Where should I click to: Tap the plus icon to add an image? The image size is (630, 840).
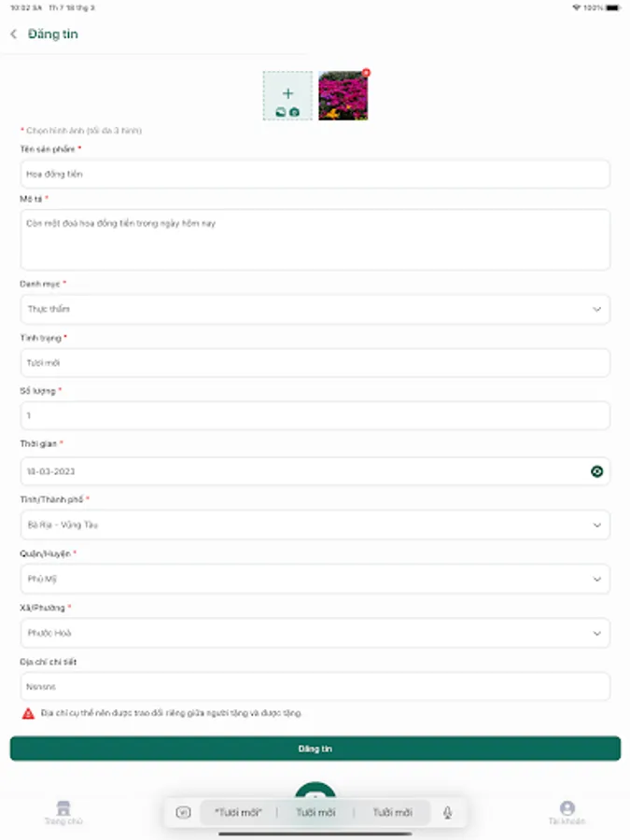pos(287,94)
